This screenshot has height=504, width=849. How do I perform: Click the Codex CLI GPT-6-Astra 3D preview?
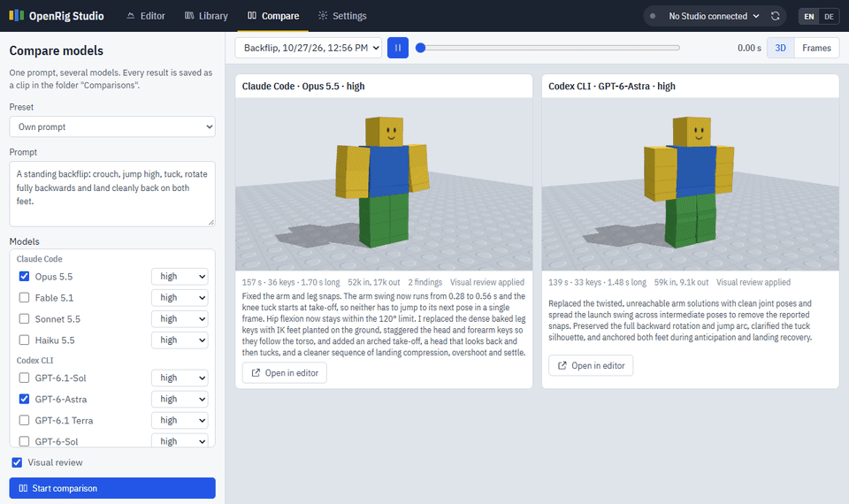pyautogui.click(x=690, y=184)
